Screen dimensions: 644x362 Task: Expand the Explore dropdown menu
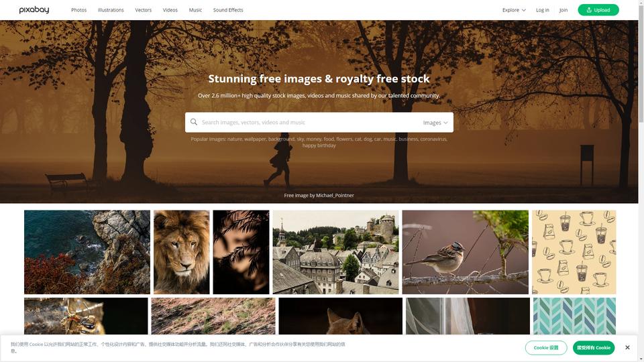(514, 10)
